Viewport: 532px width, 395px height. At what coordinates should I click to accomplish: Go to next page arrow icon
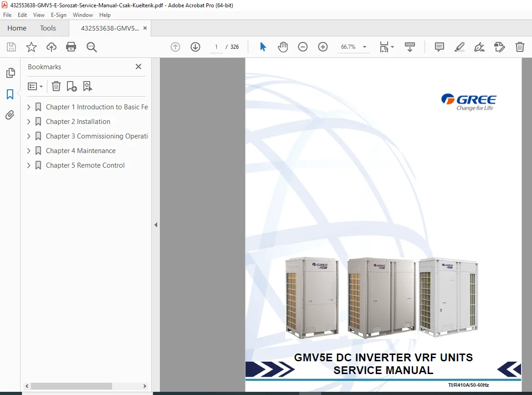coord(195,47)
